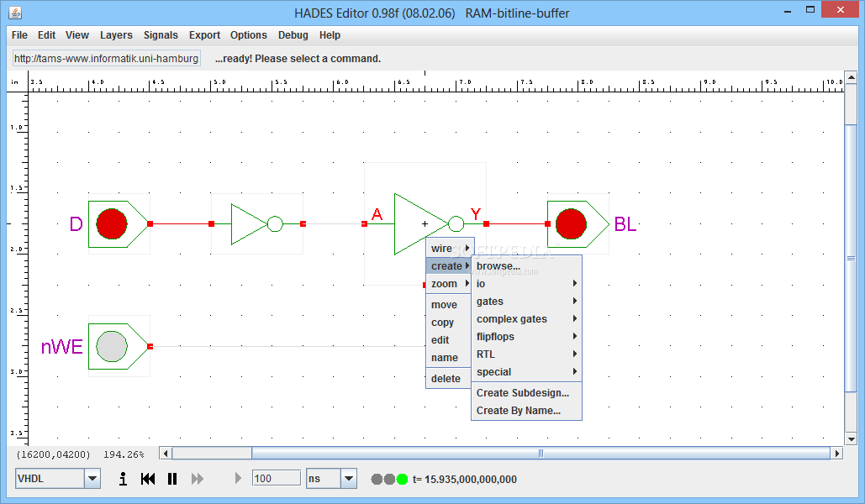Select name in context menu
This screenshot has height=504, width=865.
[449, 357]
